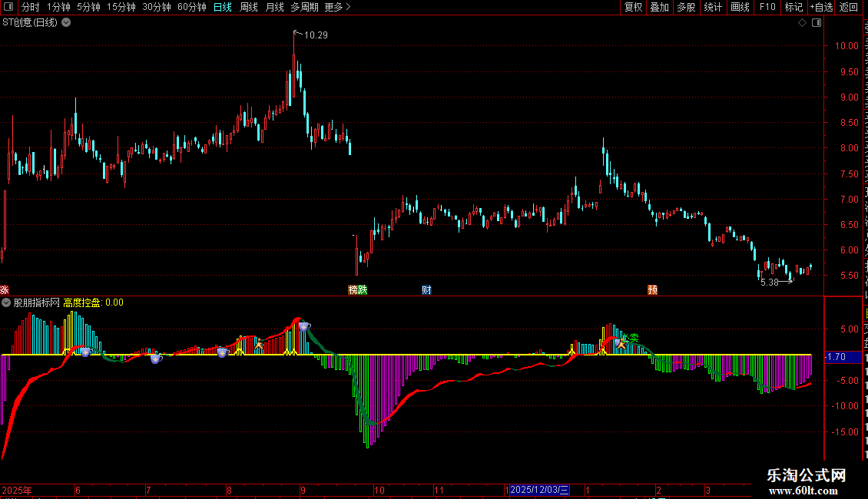Switch to 15分钟 period
The image size is (868, 499).
coord(121,7)
